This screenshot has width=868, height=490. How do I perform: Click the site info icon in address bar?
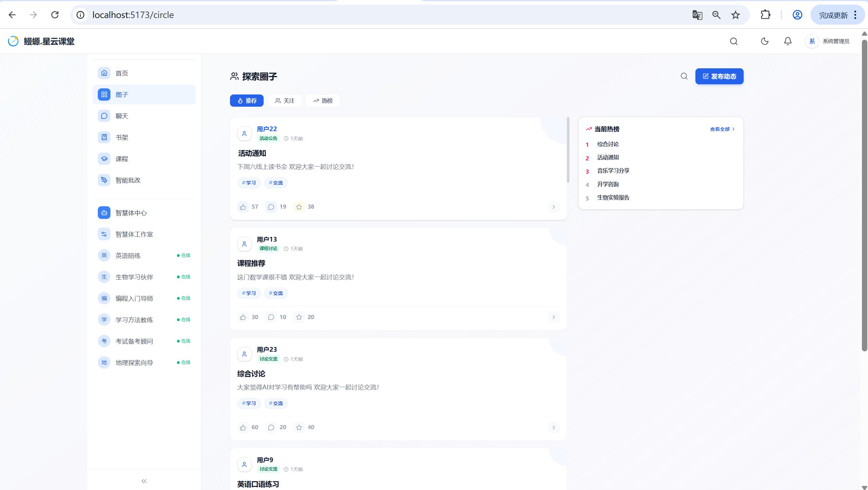click(81, 15)
